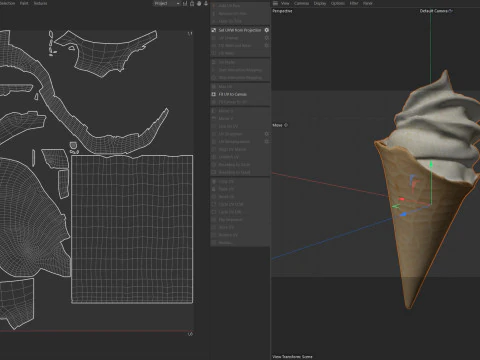Click the Cycle UV CCW command
The image size is (480, 360).
228,204
